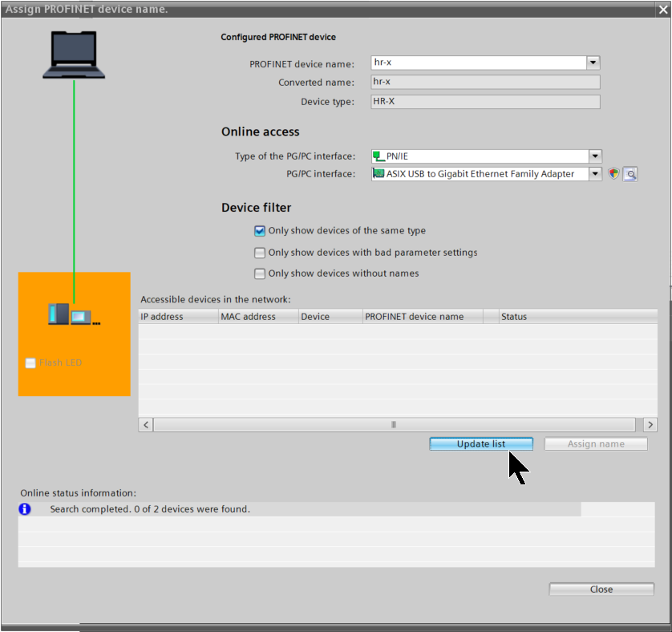Expand the PG/PC interface adapter dropdown
Screen dimensions: 672x632
coord(595,174)
